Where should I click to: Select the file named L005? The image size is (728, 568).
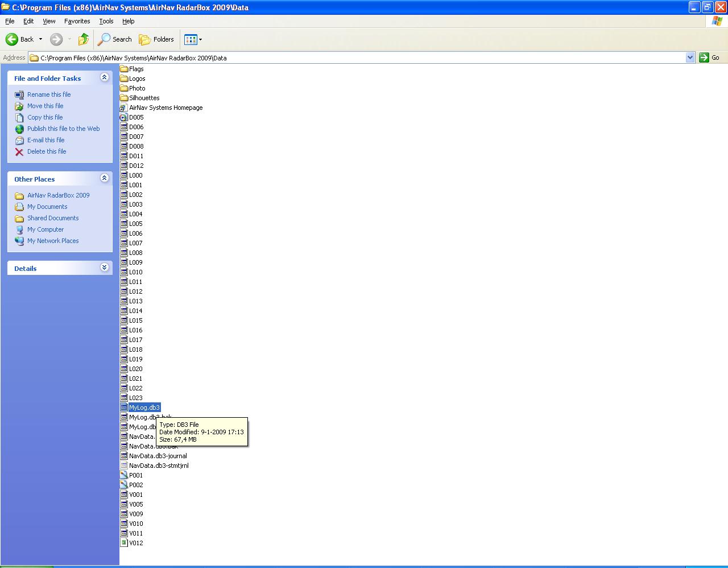point(136,224)
